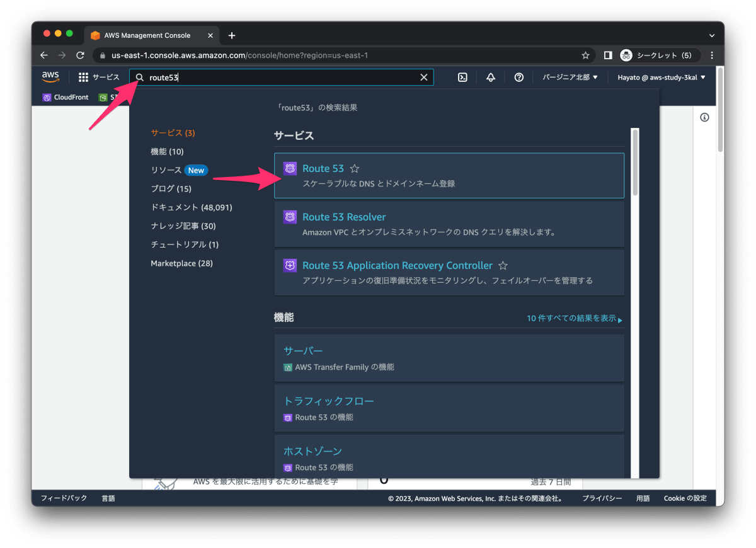Select the サービス (3) filter
This screenshot has height=548, width=756.
click(x=173, y=133)
